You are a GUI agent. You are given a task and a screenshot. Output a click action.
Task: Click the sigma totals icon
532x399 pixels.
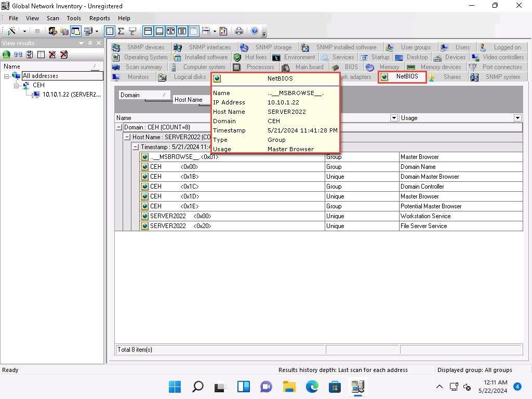[x=121, y=31]
